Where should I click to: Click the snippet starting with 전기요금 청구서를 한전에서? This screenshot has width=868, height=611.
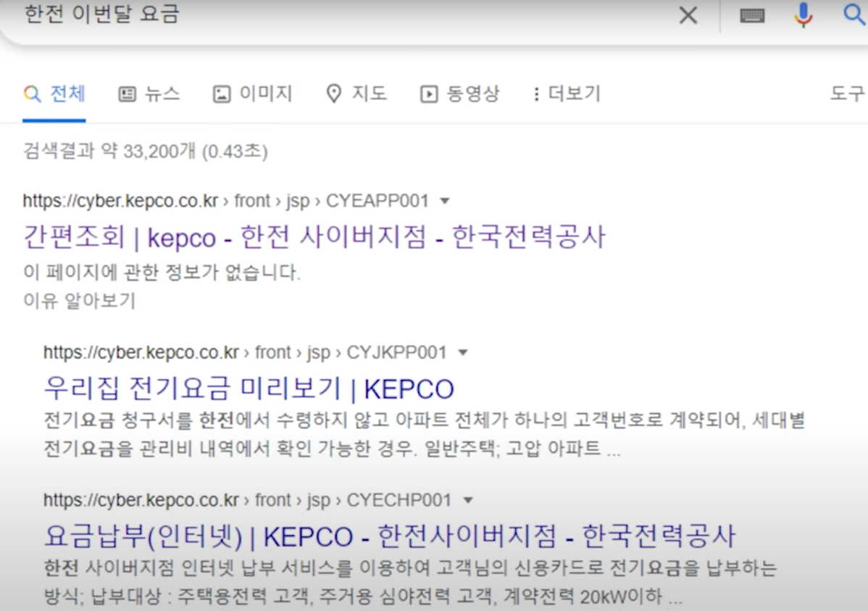tap(423, 434)
